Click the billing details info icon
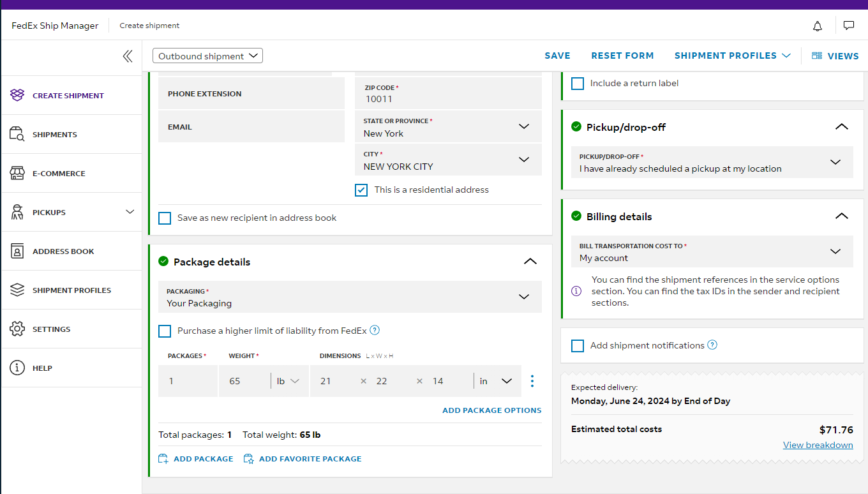Viewport: 868px width, 494px height. tap(577, 291)
